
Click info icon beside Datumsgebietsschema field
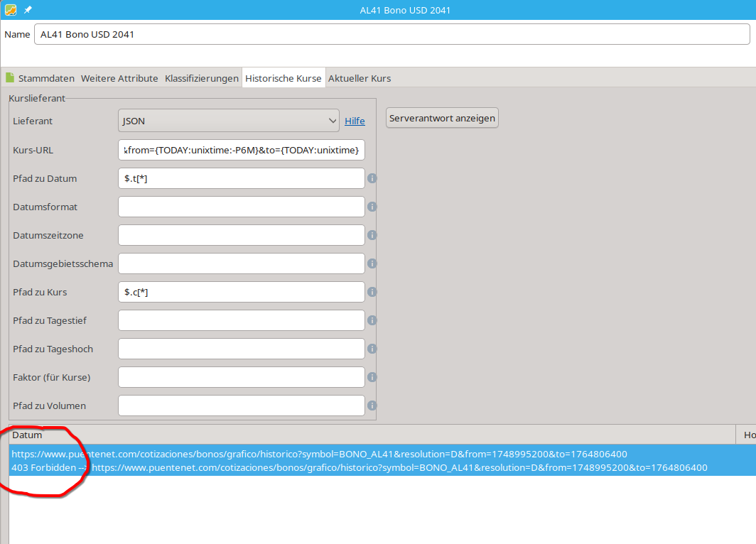click(372, 263)
